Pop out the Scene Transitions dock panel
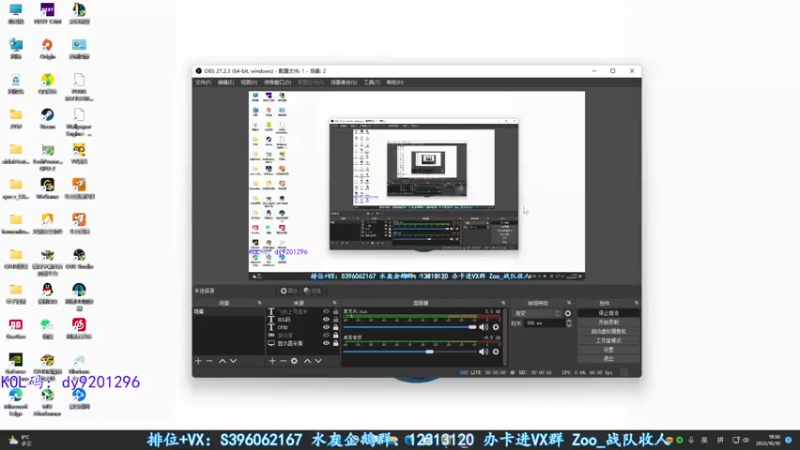 pyautogui.click(x=569, y=303)
